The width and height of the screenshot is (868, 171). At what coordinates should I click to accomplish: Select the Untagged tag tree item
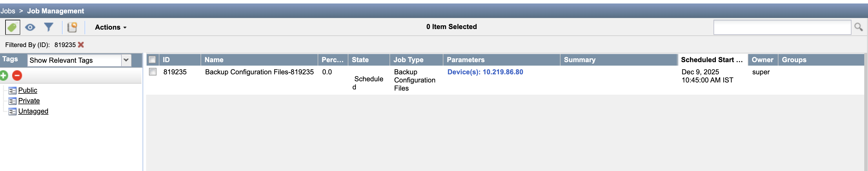point(33,111)
